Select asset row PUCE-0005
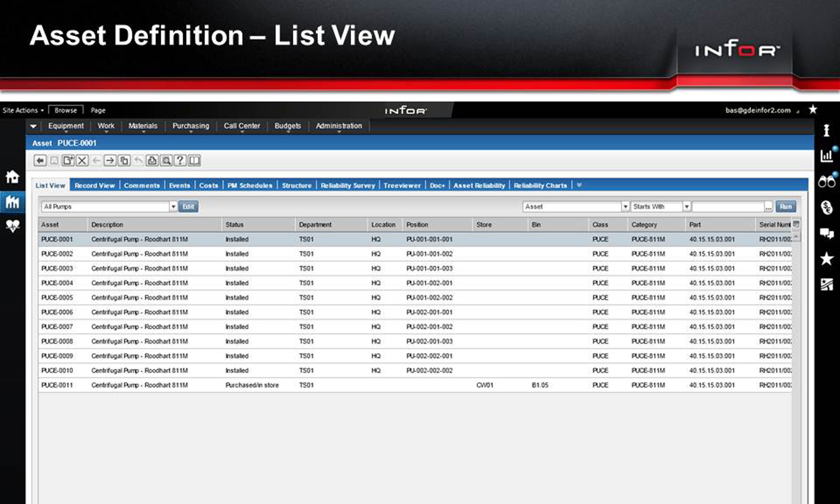 click(x=415, y=297)
